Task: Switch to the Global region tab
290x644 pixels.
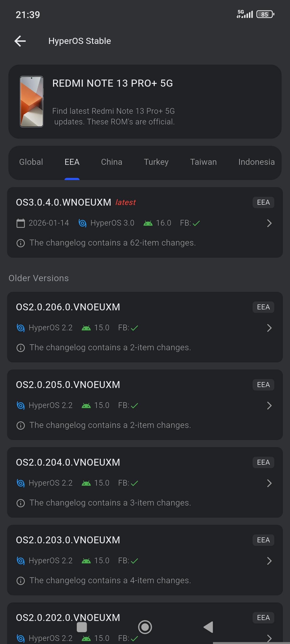Action: click(31, 162)
